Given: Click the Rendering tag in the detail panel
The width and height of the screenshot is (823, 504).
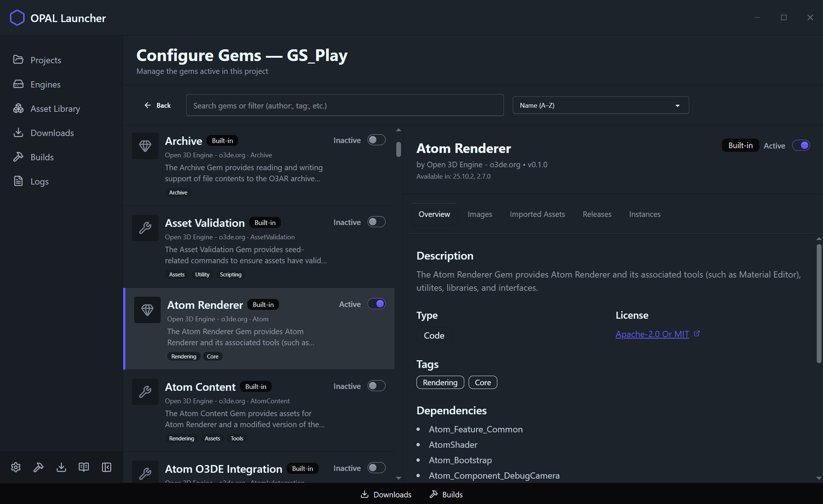Looking at the screenshot, I should coord(440,382).
